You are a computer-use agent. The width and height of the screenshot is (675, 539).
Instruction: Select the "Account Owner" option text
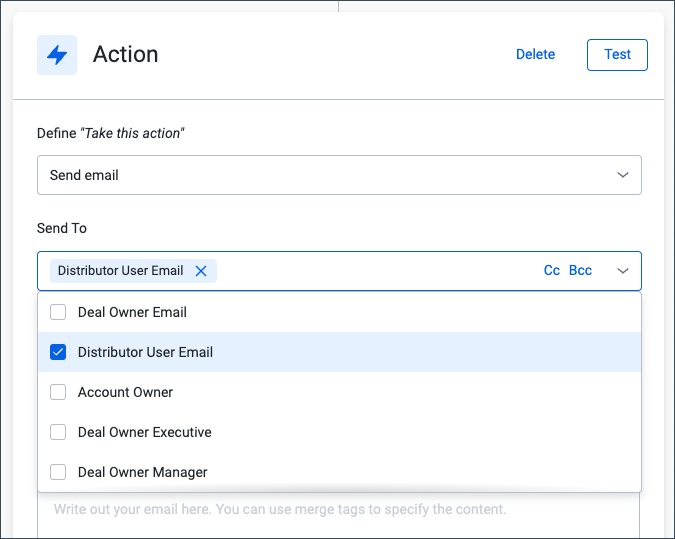pyautogui.click(x=125, y=392)
